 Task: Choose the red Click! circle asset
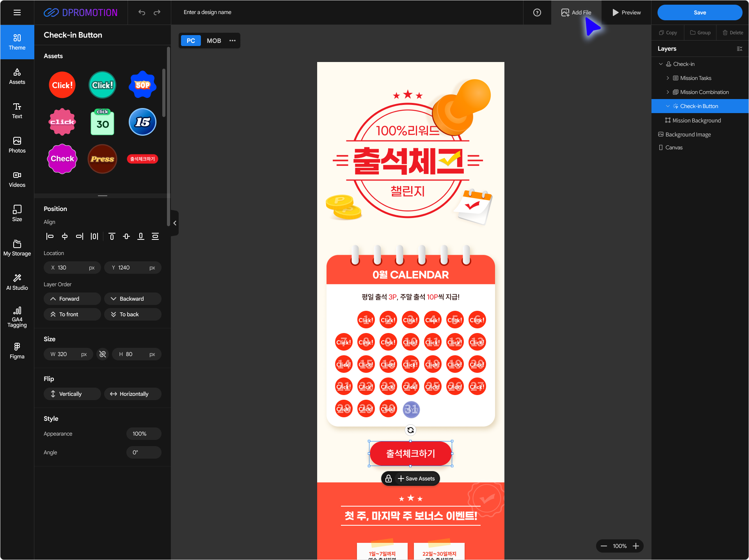pos(62,85)
